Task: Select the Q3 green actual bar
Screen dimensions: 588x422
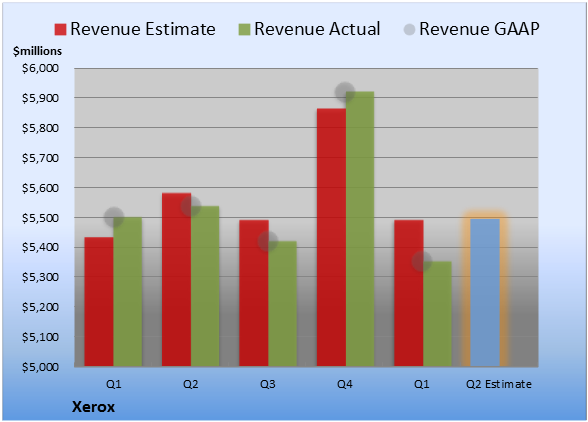Action: point(282,303)
